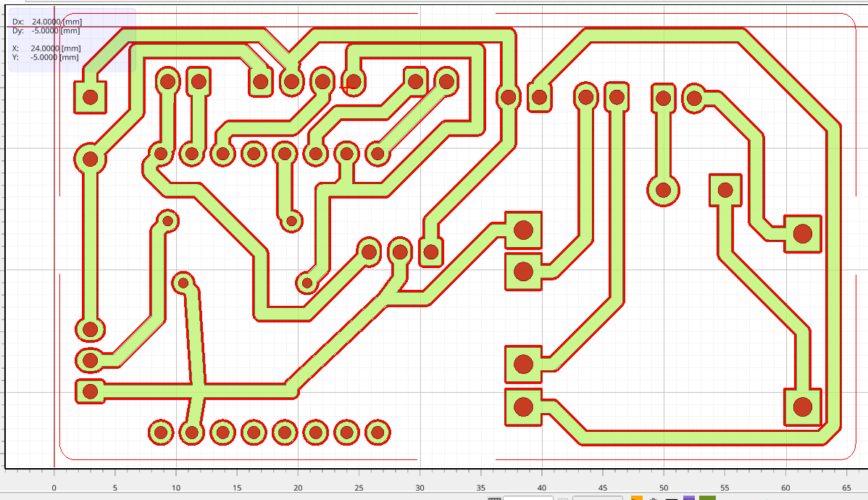Click the horizontal ruler label "60"
This screenshot has height=500, width=868.
[x=785, y=488]
